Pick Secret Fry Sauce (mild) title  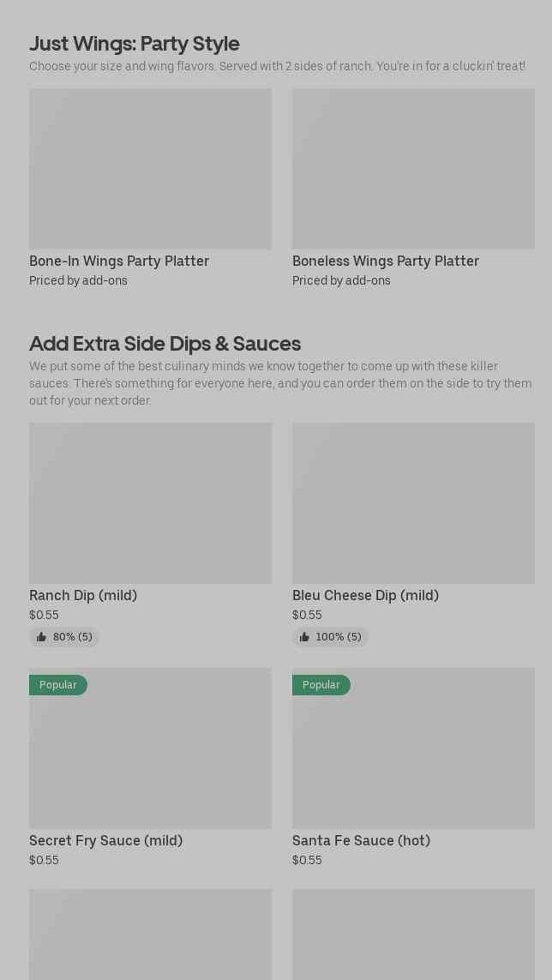[105, 840]
